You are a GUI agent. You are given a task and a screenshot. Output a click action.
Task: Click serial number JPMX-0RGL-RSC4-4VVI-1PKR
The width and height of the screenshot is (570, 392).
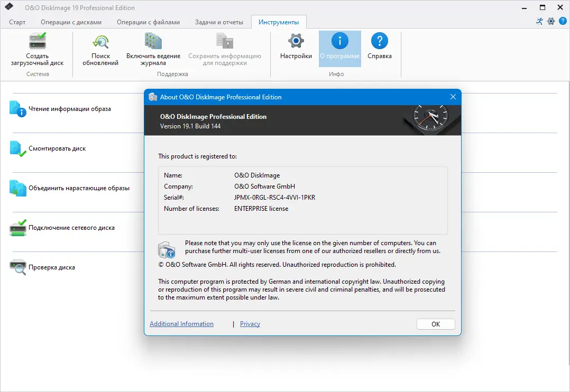click(274, 198)
